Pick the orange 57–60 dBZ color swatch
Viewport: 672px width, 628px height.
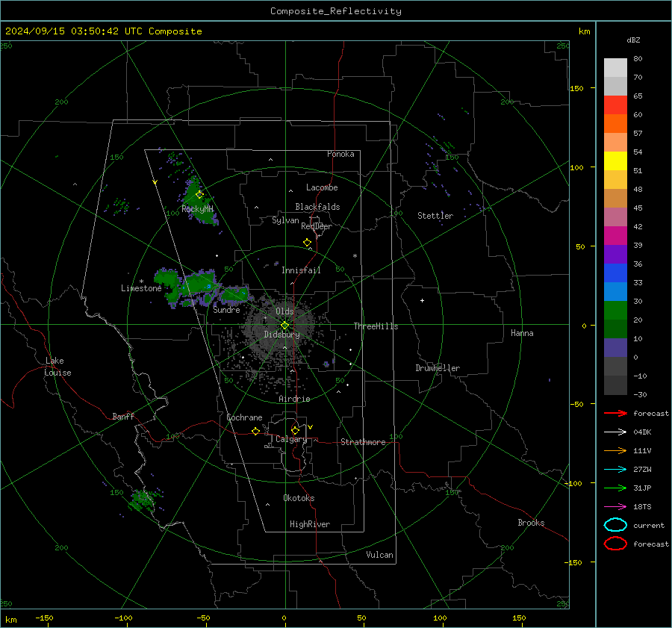click(615, 123)
